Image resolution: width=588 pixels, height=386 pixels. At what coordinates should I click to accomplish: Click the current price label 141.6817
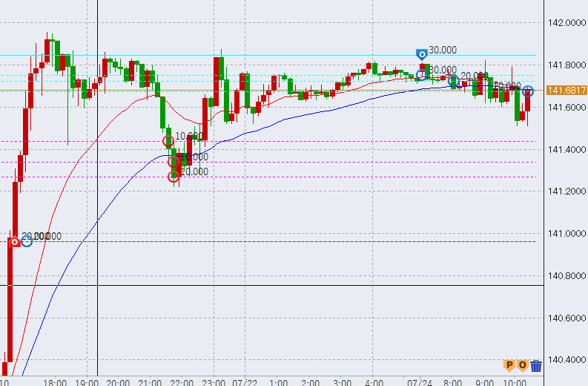(x=566, y=91)
